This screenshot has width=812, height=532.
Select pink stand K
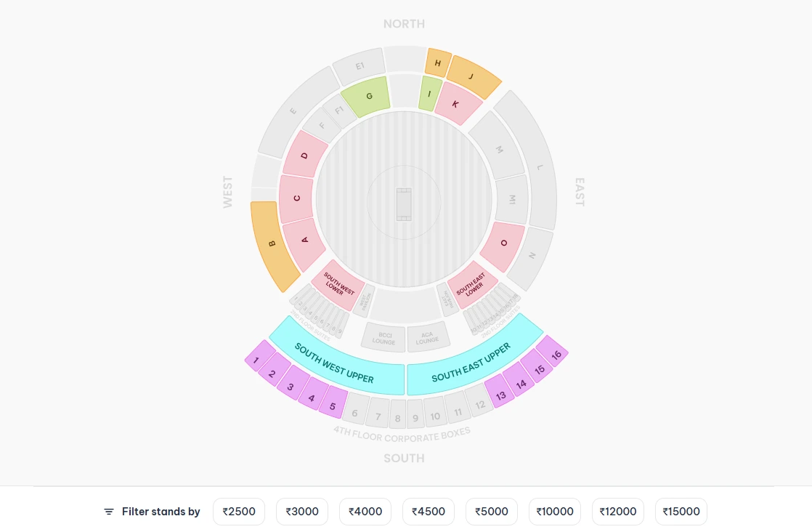[x=457, y=104]
